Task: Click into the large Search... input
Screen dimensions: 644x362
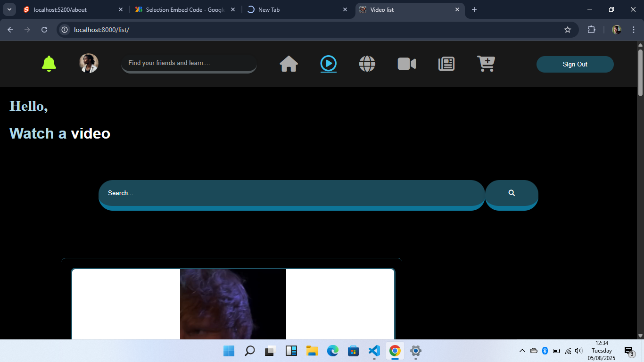Action: coord(291,193)
